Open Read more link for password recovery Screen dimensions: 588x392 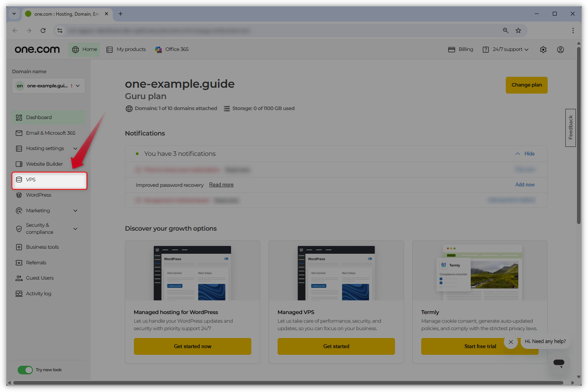click(221, 185)
